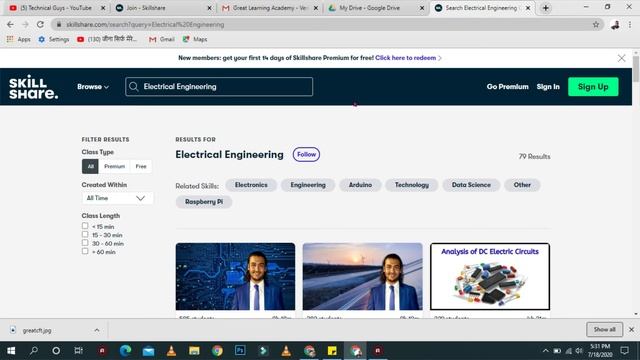This screenshot has height=360, width=640.
Task: Select Raspberry Pi related skill tag
Action: [204, 202]
